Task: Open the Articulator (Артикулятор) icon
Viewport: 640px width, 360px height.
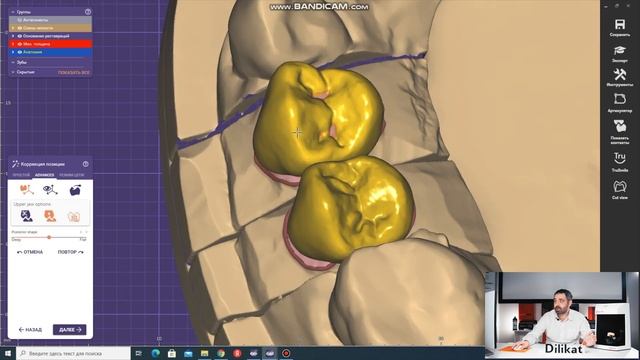Action: point(620,100)
